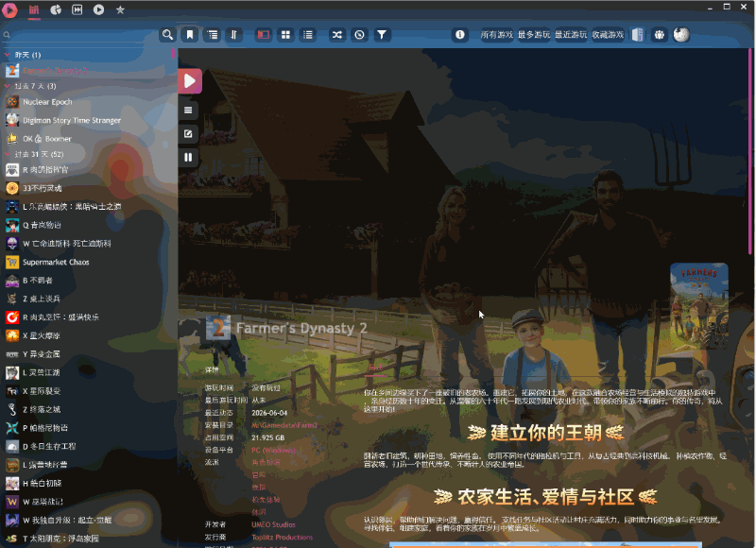Select Z 终落之城 in game list
This screenshot has width=756, height=548.
coord(87,409)
